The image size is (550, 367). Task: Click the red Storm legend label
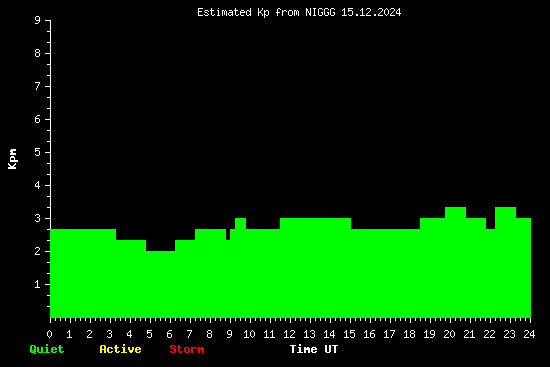[x=187, y=349]
